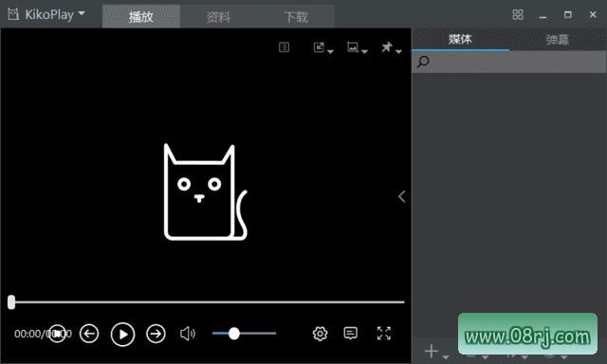The image size is (607, 364).
Task: Open danmaku settings comment icon
Action: 350,333
